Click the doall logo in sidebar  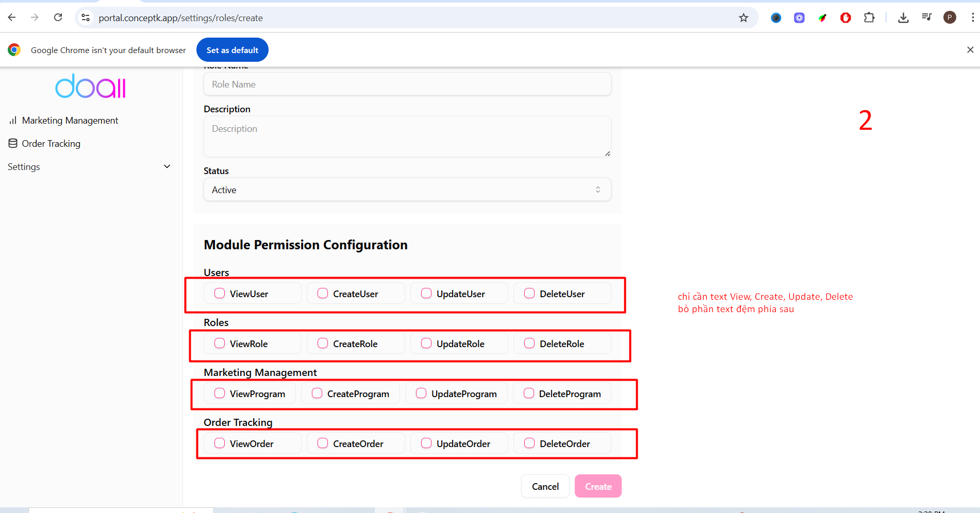coord(91,87)
